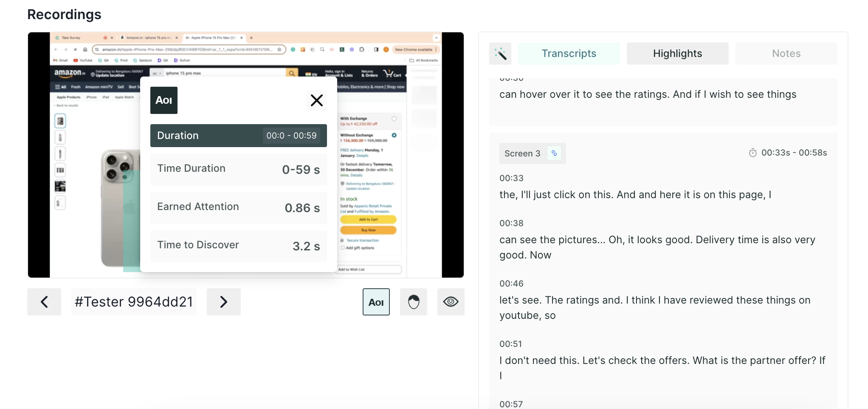Click transcript line 'can hover over it to see'
The height and width of the screenshot is (409, 868).
pos(648,94)
